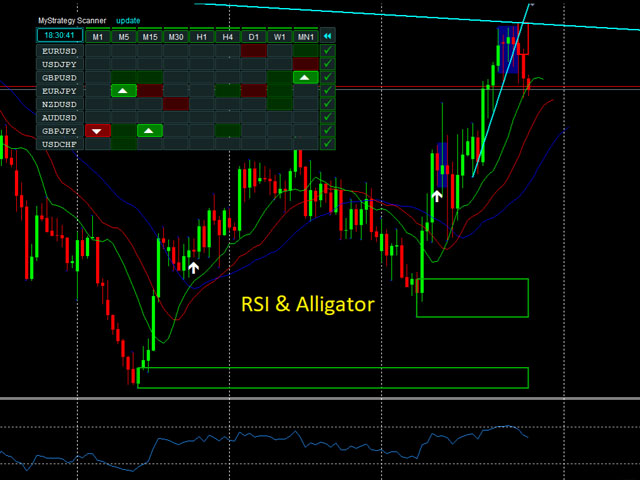Open the EURJPY symbol button
The image size is (640, 480).
[60, 91]
